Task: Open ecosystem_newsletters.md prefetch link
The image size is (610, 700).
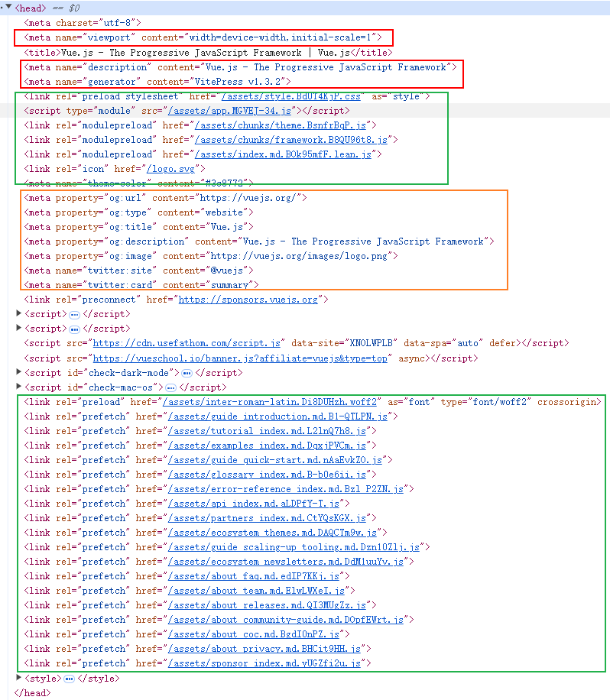Action: pos(286,562)
